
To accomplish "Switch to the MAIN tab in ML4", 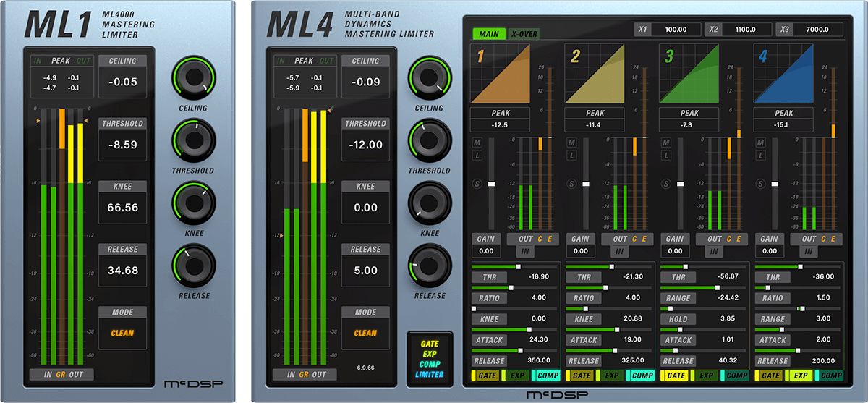I will click(488, 33).
